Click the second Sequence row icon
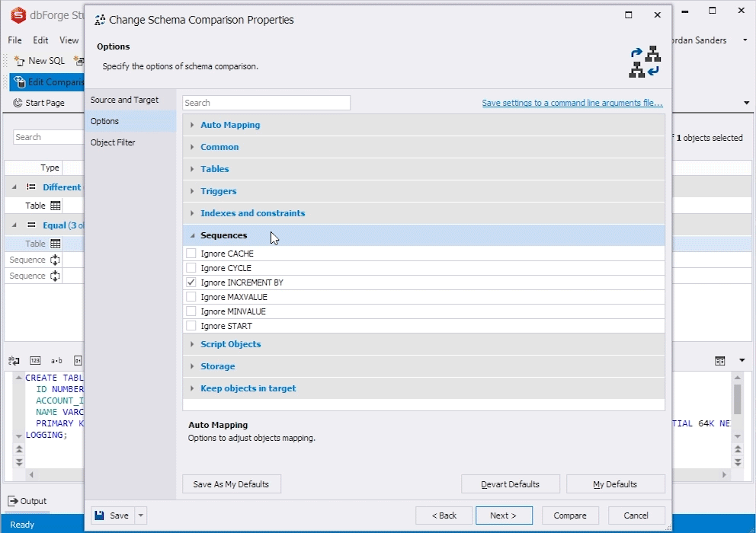The image size is (756, 533). click(55, 276)
